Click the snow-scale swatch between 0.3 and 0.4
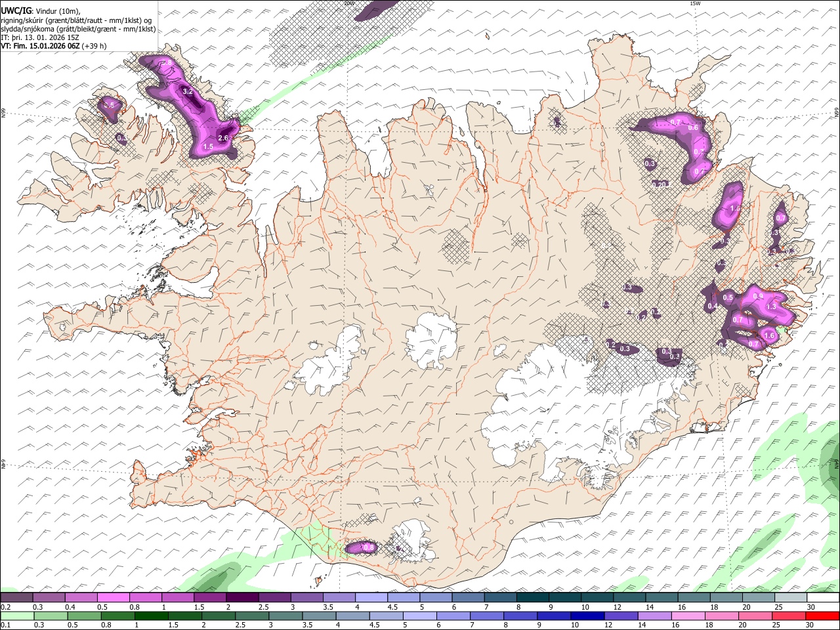The width and height of the screenshot is (840, 630). pos(49,597)
